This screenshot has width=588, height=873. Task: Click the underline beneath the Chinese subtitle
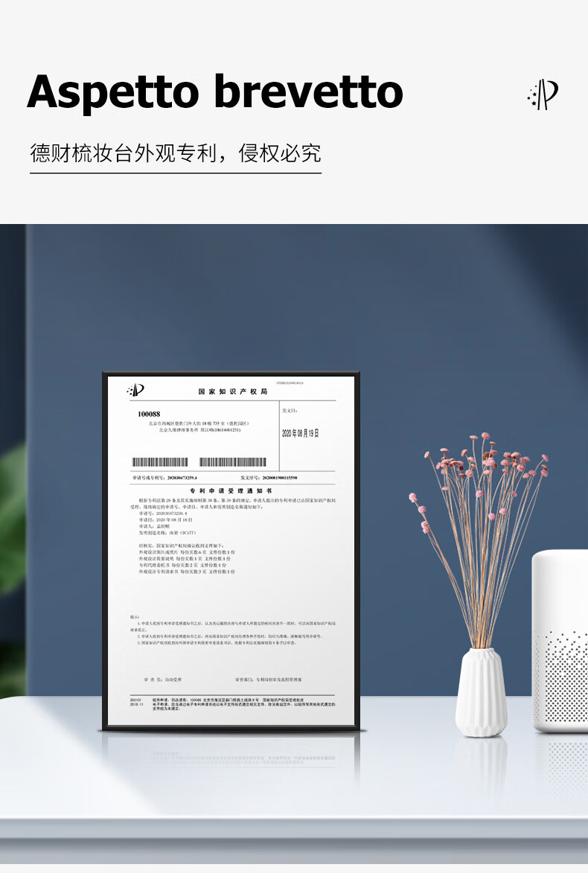click(x=176, y=173)
